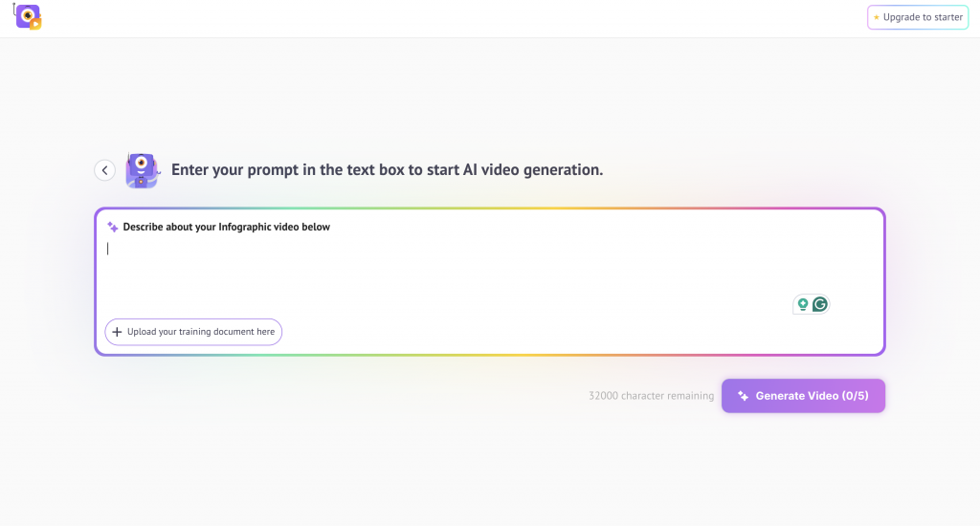Click the text cursor in the prompt area
This screenshot has width=980, height=526.
click(108, 249)
